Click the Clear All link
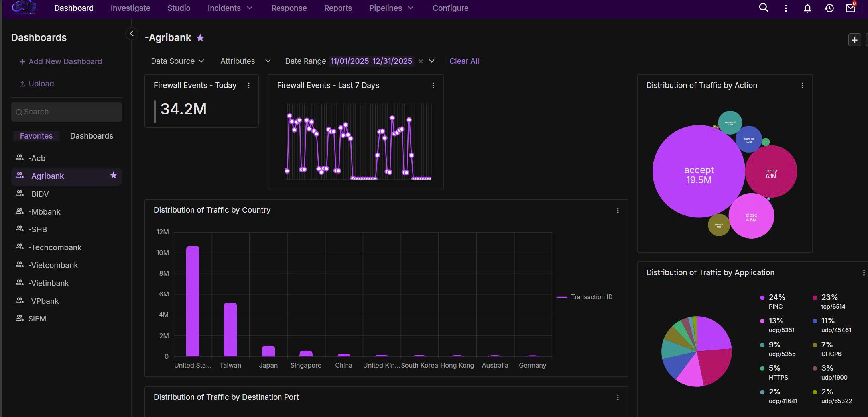This screenshot has width=868, height=417. (464, 61)
